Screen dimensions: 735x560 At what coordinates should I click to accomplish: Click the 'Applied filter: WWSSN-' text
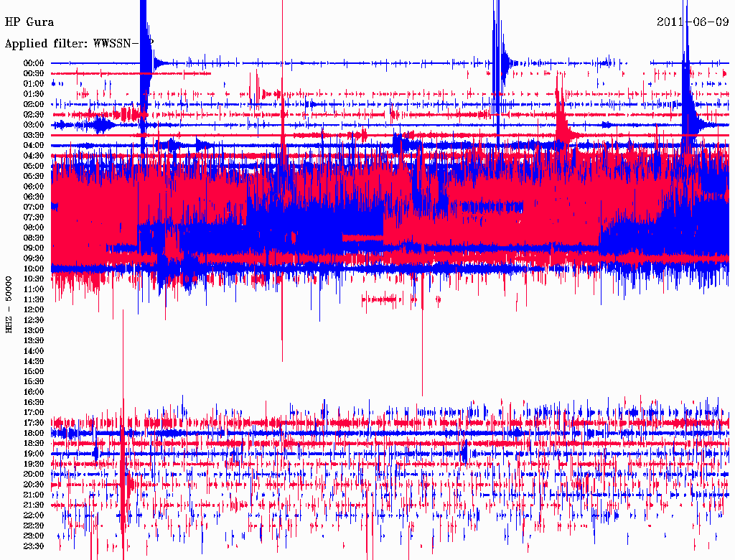click(72, 44)
